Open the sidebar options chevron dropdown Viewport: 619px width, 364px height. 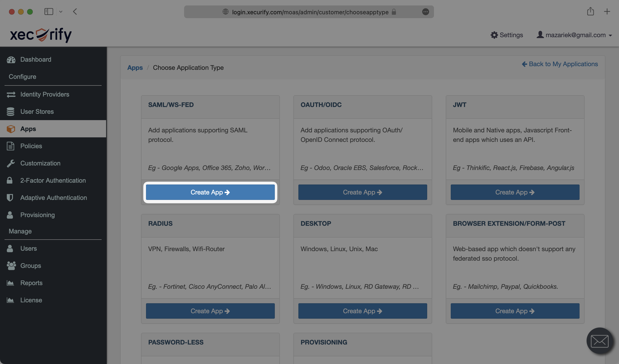pyautogui.click(x=61, y=12)
